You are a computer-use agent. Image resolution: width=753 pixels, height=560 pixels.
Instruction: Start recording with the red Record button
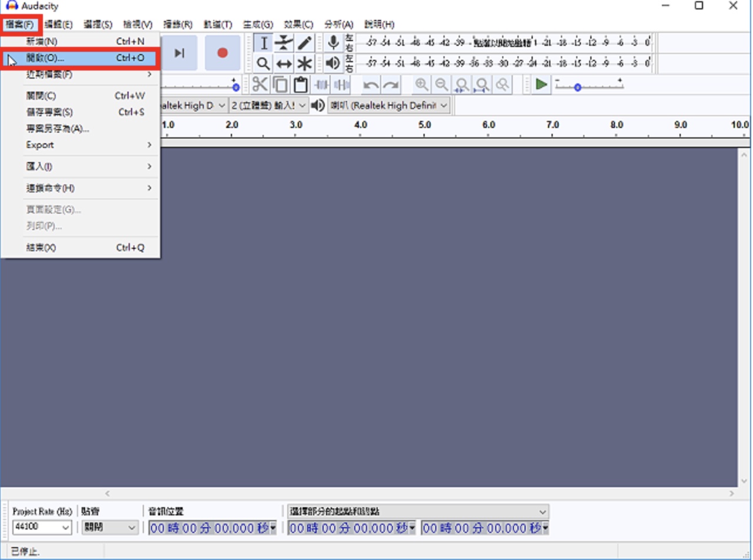(x=222, y=53)
